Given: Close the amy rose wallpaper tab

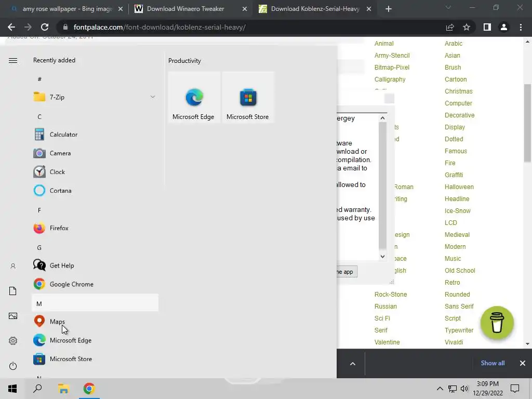Looking at the screenshot, I should tap(121, 9).
